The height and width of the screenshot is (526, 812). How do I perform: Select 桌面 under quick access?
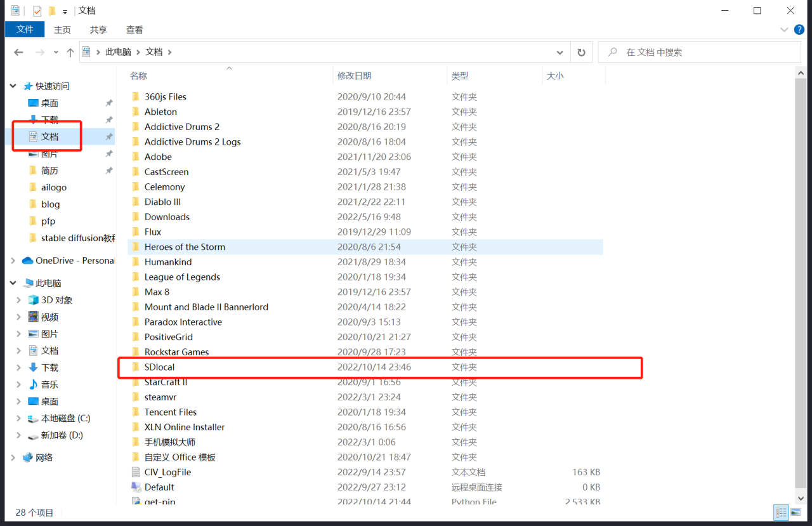(x=49, y=103)
